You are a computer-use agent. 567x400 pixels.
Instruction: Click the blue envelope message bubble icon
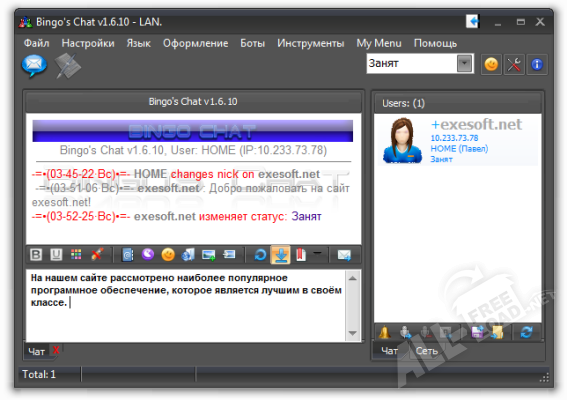(34, 66)
